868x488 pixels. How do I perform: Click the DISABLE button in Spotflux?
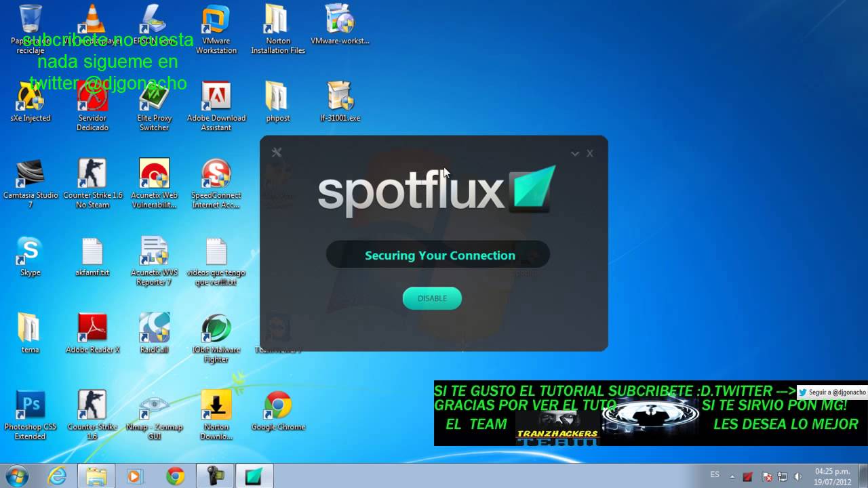pyautogui.click(x=432, y=298)
